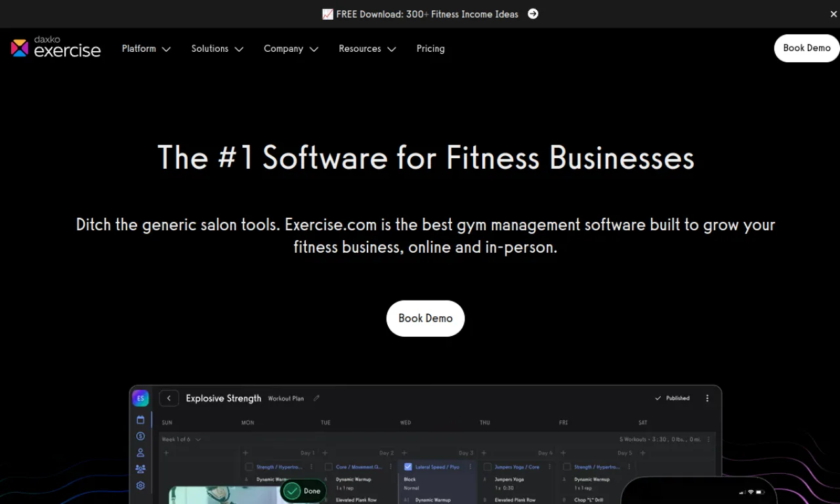Check the Day 1 Strength / Hypertro... checkbox
Viewport: 840px width, 504px height.
249,467
